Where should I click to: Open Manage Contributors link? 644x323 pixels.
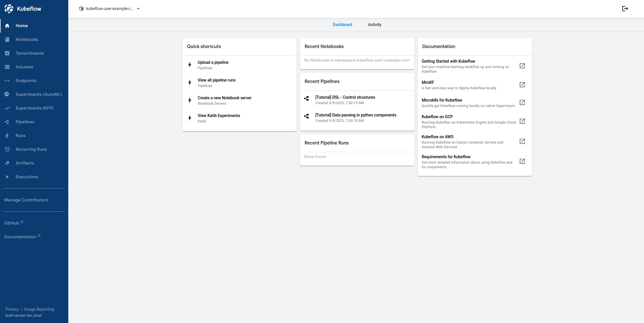[x=26, y=200]
